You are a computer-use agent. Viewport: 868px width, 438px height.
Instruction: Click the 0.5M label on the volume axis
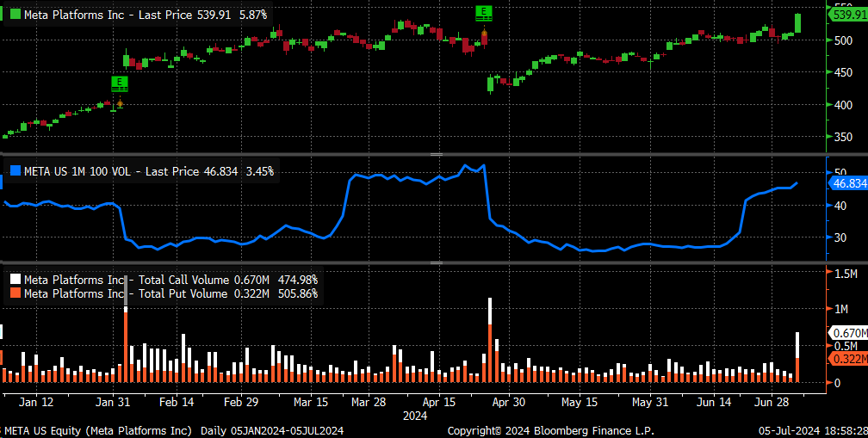coord(847,346)
